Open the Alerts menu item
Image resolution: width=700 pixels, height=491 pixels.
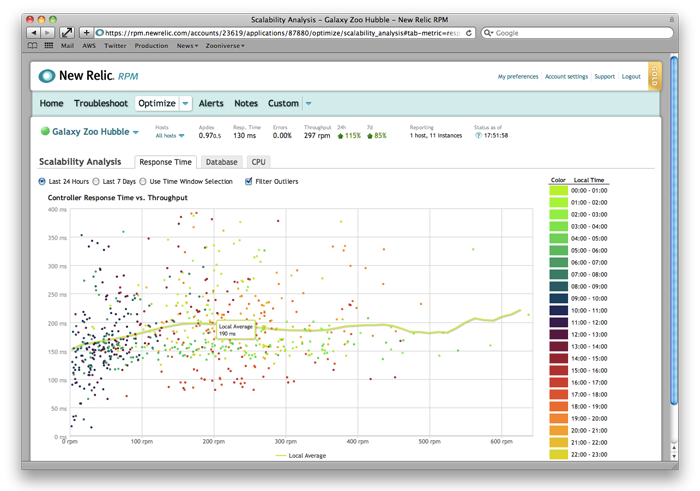(x=211, y=103)
